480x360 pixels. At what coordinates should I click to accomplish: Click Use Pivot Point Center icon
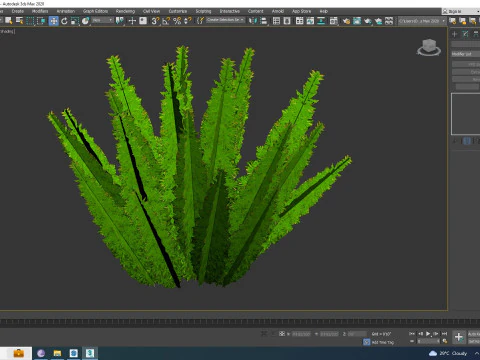pyautogui.click(x=119, y=21)
